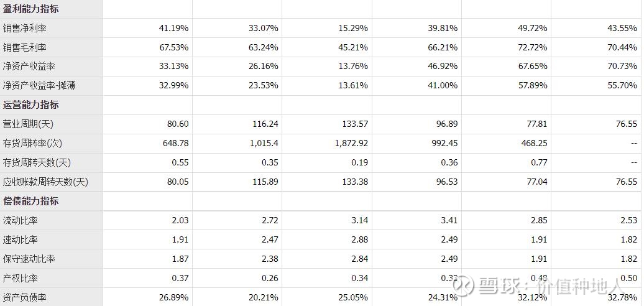Click the 应收账款周转天数(天) row label
The height and width of the screenshot is (306, 644).
[x=45, y=182]
